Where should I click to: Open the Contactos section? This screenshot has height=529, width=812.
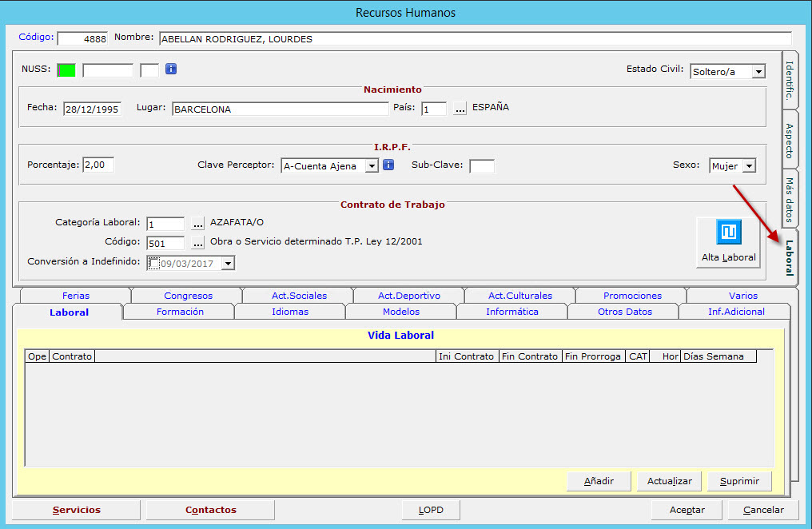pyautogui.click(x=211, y=510)
